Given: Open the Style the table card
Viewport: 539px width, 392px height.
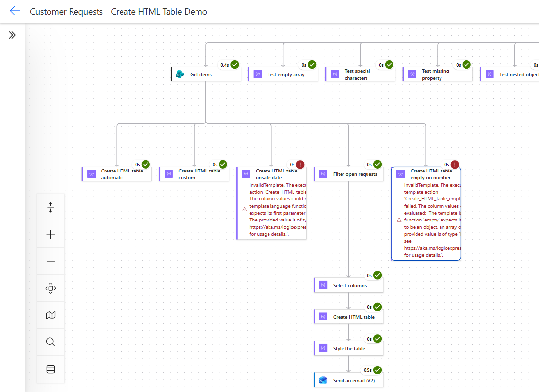Looking at the screenshot, I should [x=348, y=348].
